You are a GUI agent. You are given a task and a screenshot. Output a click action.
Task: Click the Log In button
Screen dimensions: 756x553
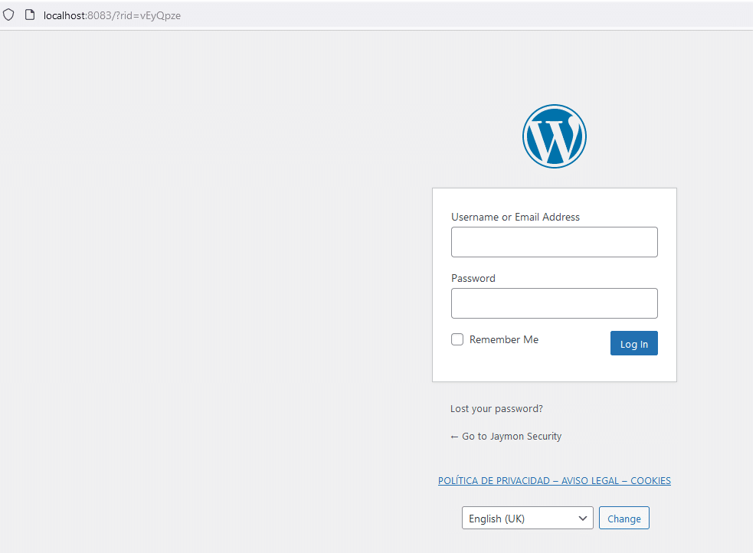pyautogui.click(x=634, y=343)
